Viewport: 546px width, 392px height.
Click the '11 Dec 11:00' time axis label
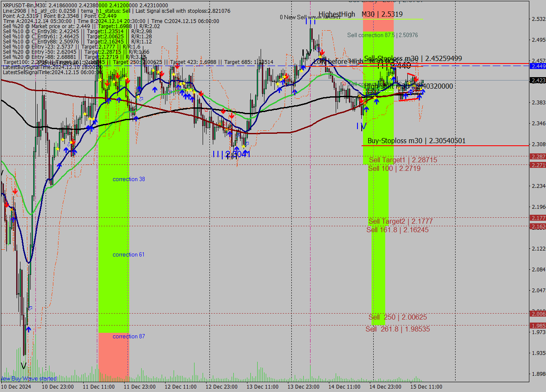point(99,387)
